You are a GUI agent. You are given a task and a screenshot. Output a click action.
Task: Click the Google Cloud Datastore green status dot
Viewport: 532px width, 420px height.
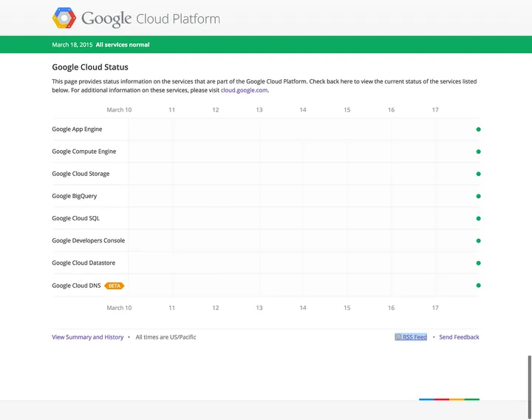coord(478,263)
